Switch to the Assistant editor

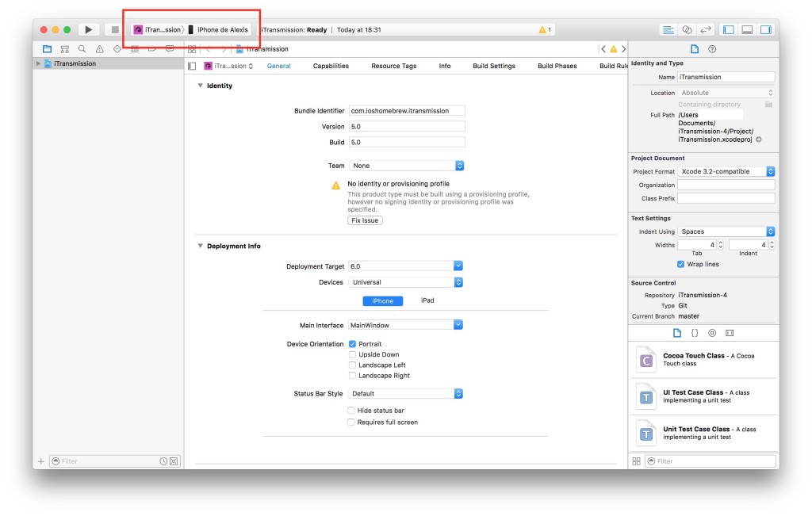(687, 29)
